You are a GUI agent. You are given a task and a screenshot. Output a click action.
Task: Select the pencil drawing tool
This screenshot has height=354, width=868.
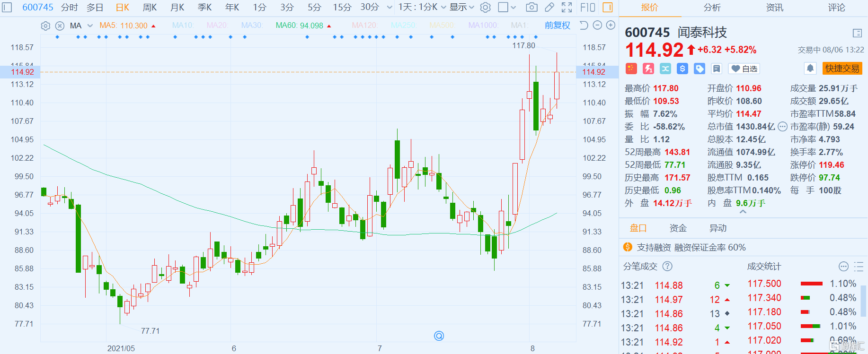click(x=549, y=7)
